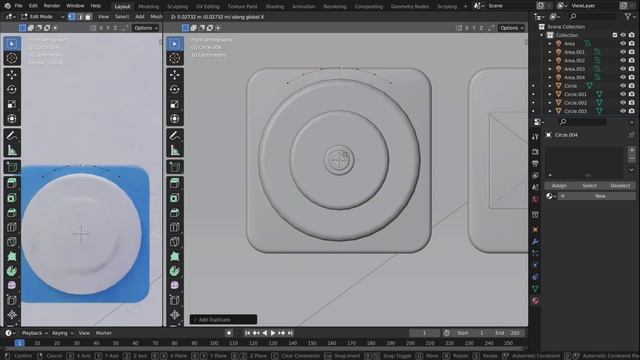The height and width of the screenshot is (360, 640).
Task: Open the material slot specials chevron
Action: (x=631, y=170)
